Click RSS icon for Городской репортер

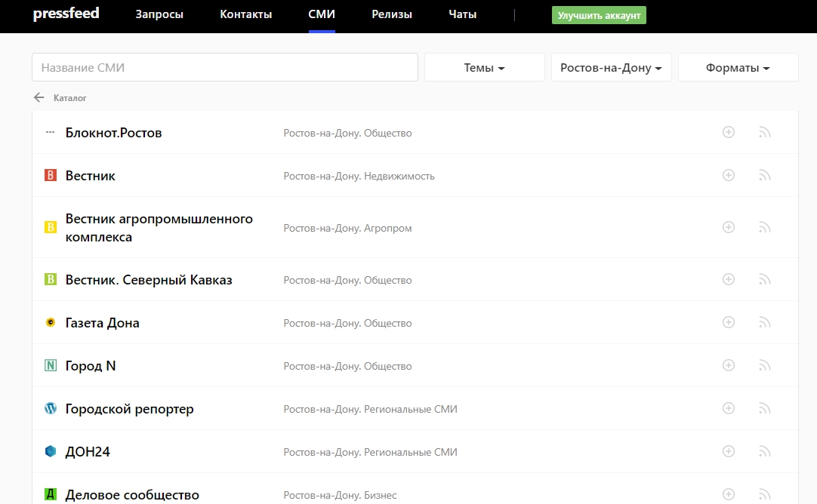[x=764, y=409]
